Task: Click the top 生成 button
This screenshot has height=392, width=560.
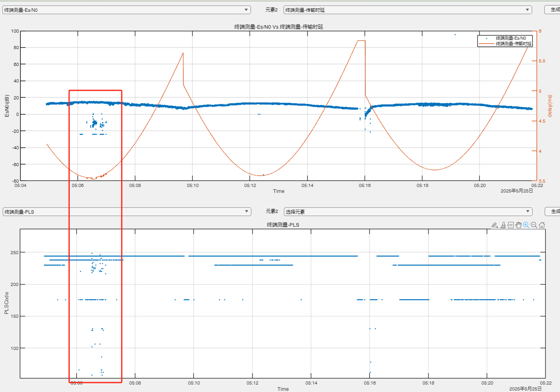Action: pyautogui.click(x=553, y=9)
